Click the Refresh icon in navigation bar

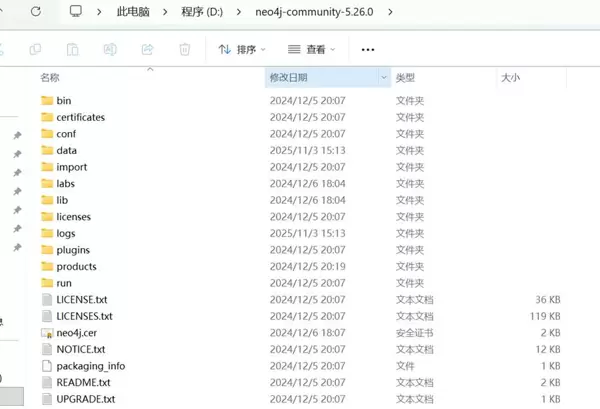35,13
